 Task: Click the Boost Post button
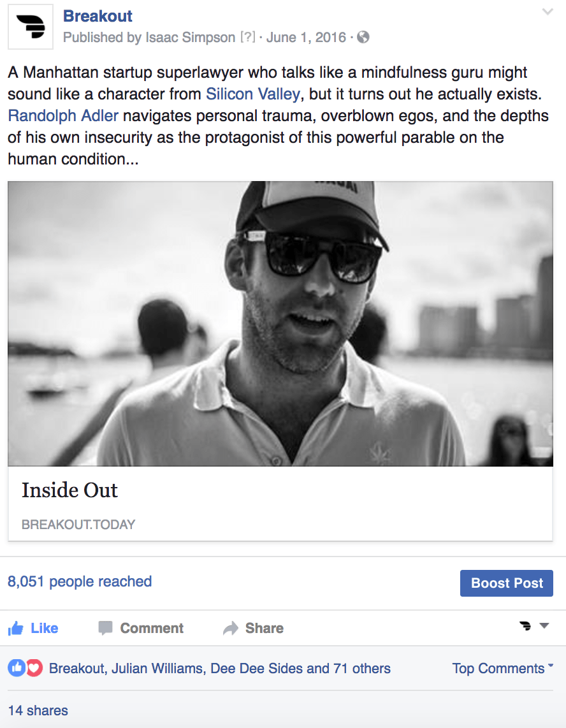point(507,583)
